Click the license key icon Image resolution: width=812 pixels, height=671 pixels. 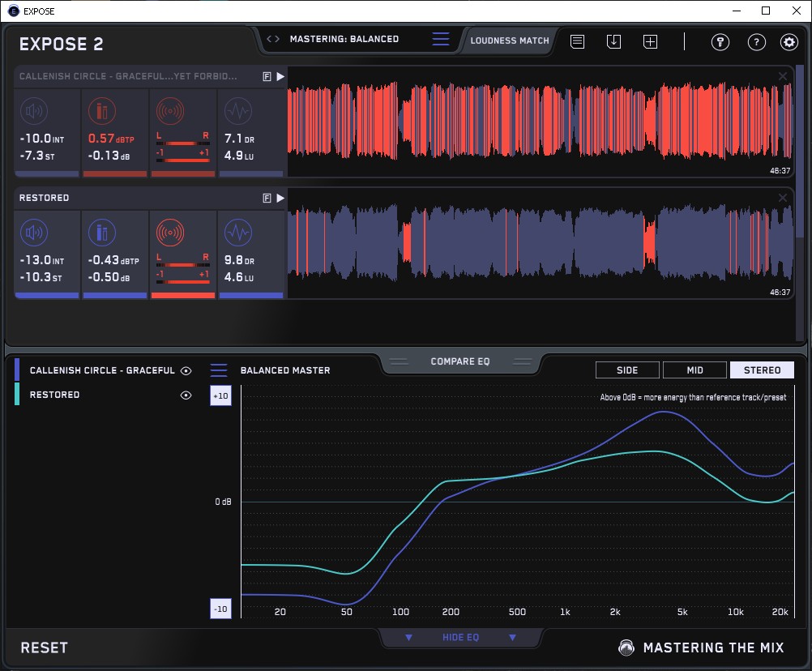720,42
